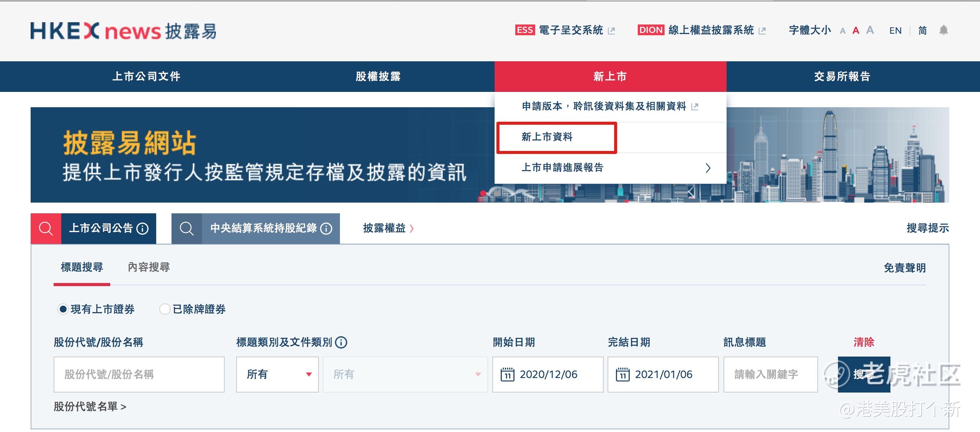Expand 上市申請進展報告 submenu arrow
This screenshot has height=432, width=980.
click(x=708, y=168)
